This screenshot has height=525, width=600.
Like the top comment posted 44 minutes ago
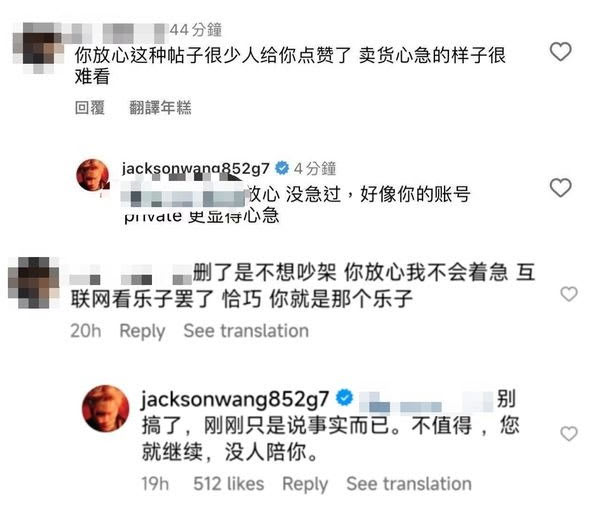click(561, 52)
